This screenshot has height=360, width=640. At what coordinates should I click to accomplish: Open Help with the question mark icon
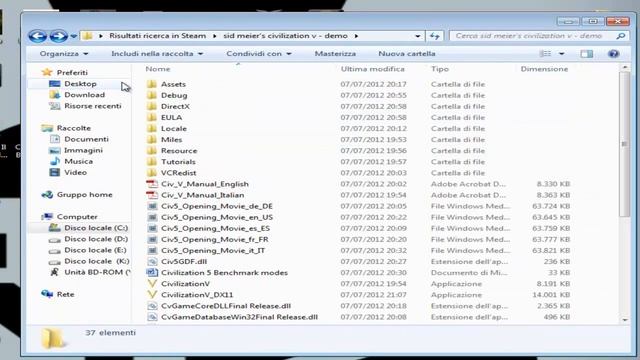(613, 53)
